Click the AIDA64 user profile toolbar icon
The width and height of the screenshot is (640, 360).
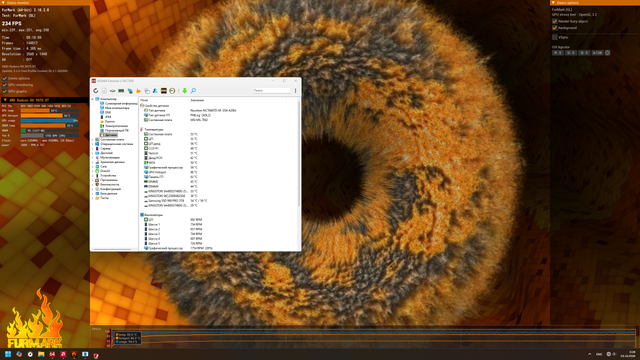pyautogui.click(x=155, y=91)
